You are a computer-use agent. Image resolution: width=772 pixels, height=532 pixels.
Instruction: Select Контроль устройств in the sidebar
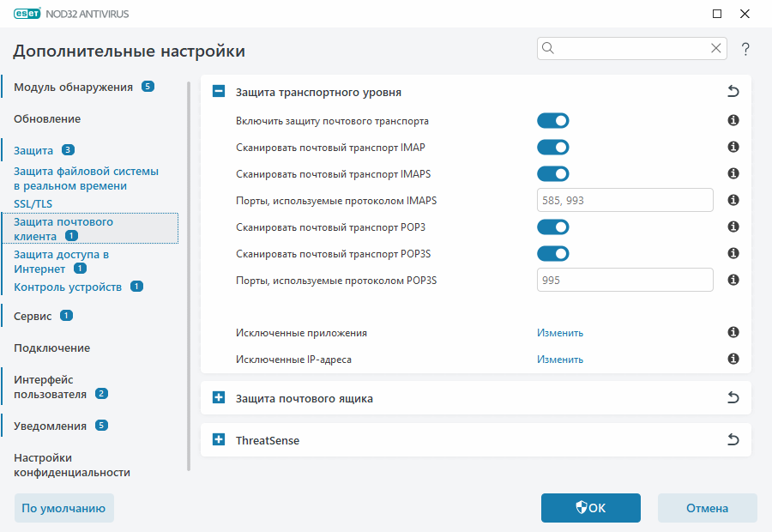(65, 286)
